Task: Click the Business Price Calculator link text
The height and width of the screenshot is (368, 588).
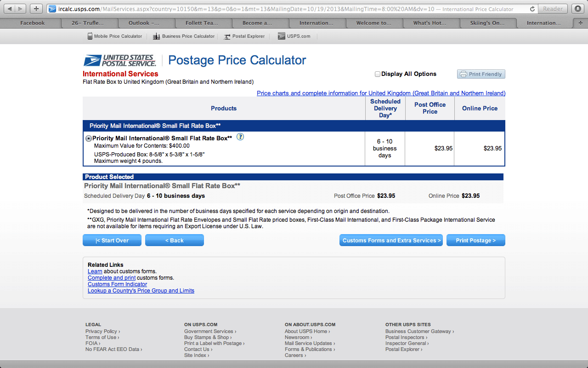Action: [188, 36]
